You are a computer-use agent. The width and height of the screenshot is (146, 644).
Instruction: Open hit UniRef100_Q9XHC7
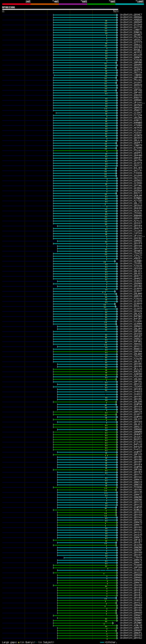131,15
